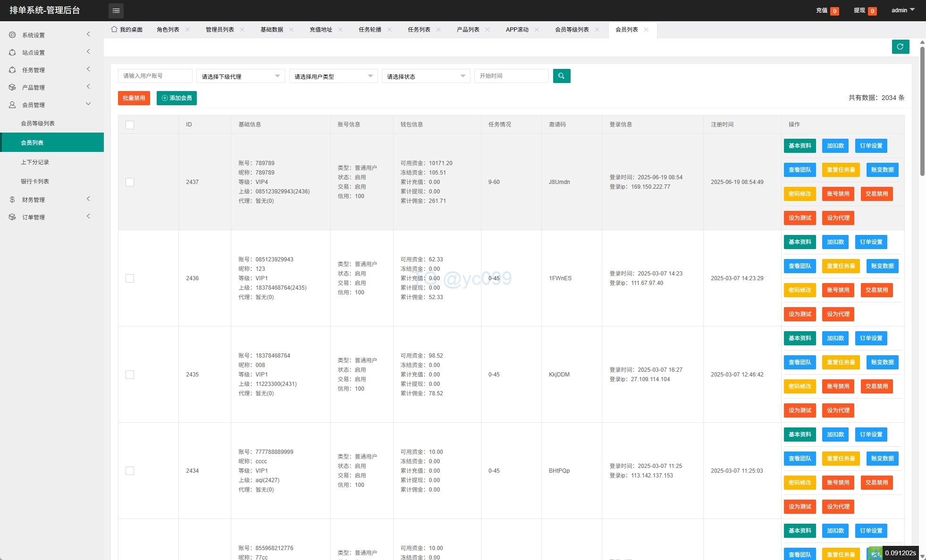Screen dimensions: 926x560
Task: Click the 会员管理 person icon in sidebar
Action: click(x=12, y=105)
